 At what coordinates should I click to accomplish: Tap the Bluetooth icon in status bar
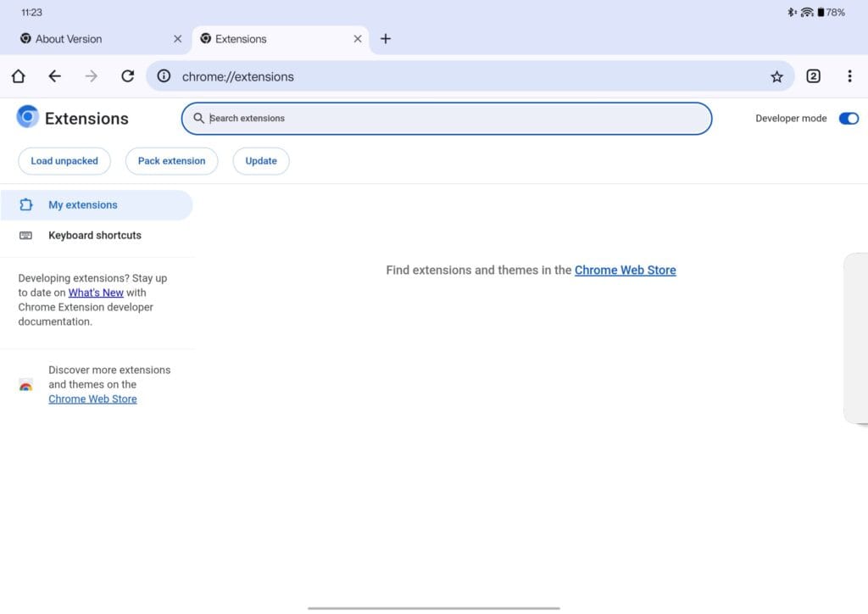[x=793, y=12]
